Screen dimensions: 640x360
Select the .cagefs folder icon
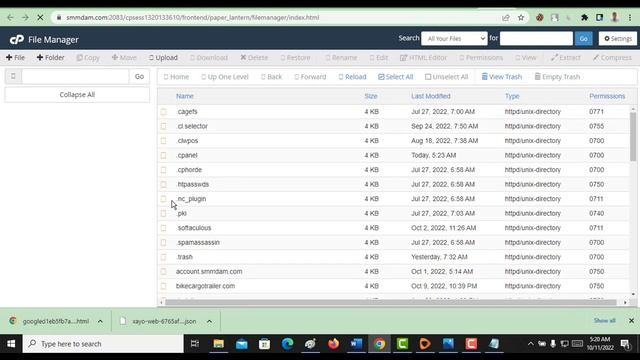pyautogui.click(x=164, y=111)
